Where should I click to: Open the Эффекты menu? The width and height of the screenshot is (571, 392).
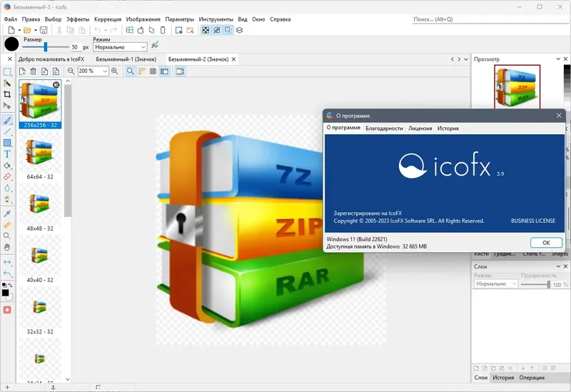(x=78, y=19)
